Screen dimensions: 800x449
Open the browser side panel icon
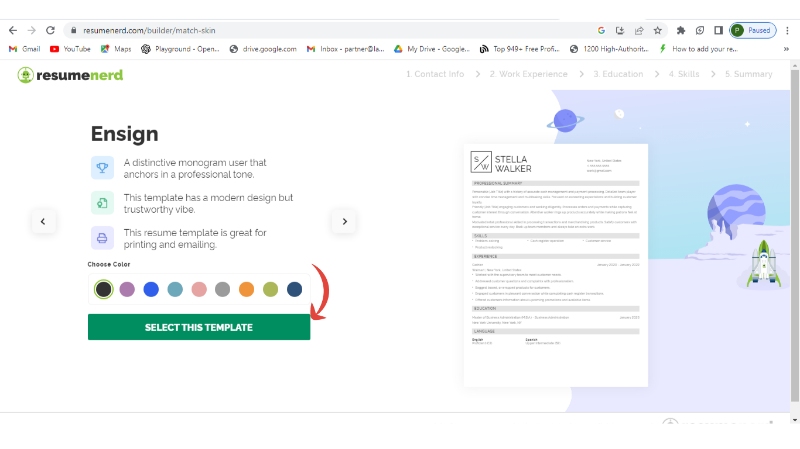(x=718, y=31)
